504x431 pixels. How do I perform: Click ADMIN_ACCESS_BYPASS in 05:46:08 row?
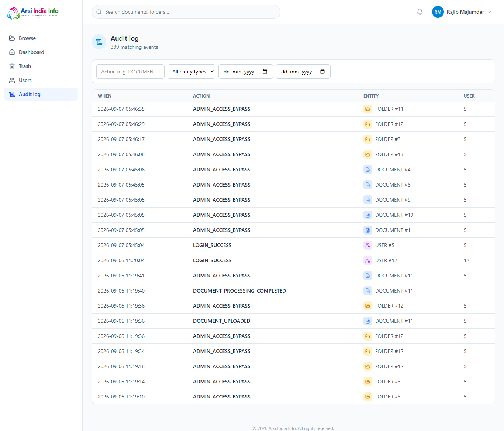[221, 154]
